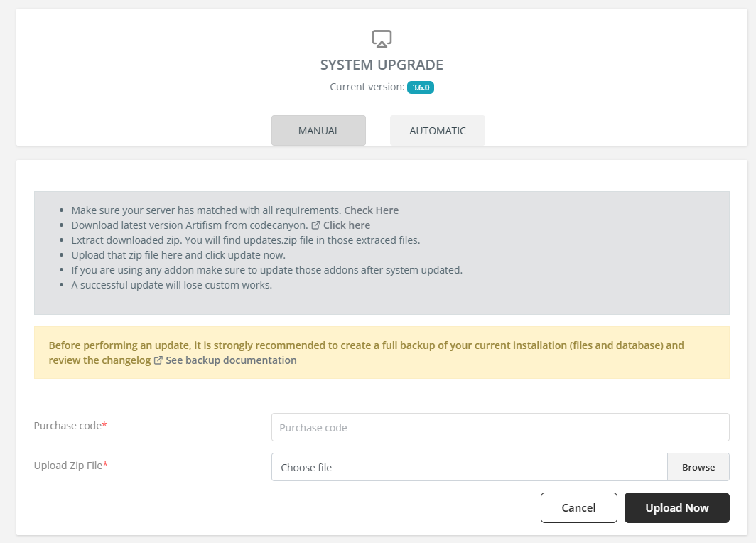This screenshot has height=543, width=756.
Task: Open the Check Here requirements link
Action: tap(371, 210)
